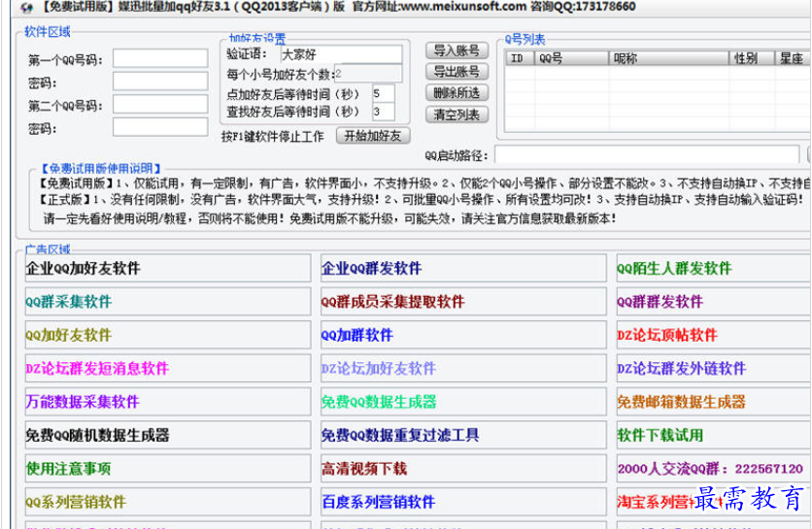812x529 pixels.
Task: Open the 免费邮箱数据生成器 ad button
Action: pyautogui.click(x=714, y=402)
